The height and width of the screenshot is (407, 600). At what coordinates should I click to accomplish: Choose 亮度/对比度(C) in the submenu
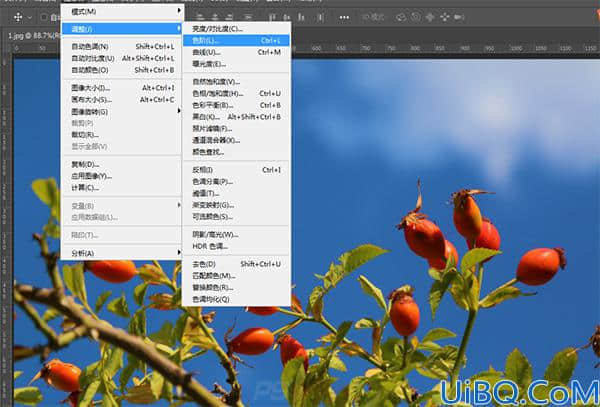click(236, 29)
